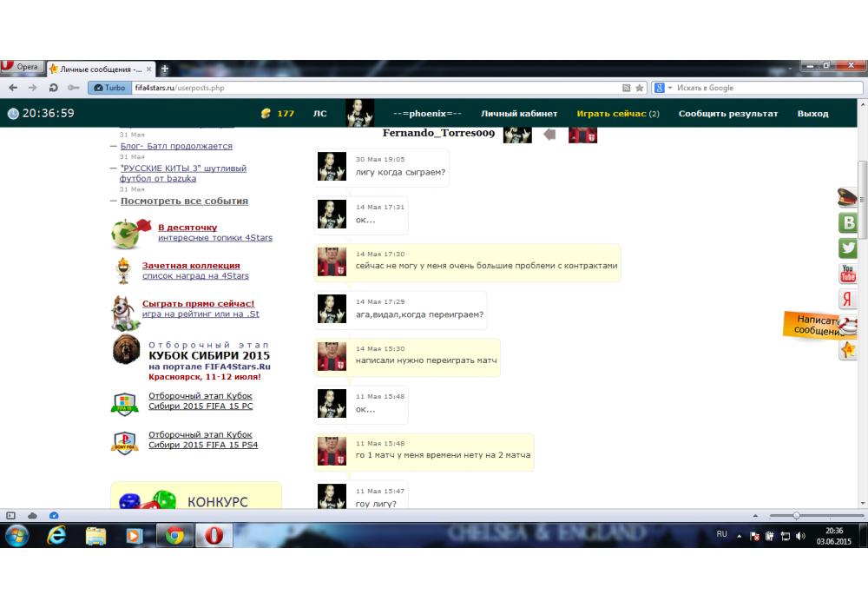This screenshot has height=608, width=868.
Task: Click the Yandex (Я) sidebar icon
Action: (848, 299)
